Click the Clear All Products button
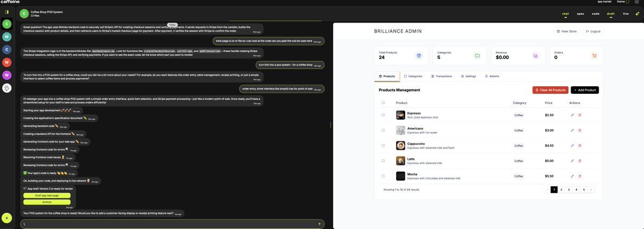The width and height of the screenshot is (644, 229). (550, 90)
